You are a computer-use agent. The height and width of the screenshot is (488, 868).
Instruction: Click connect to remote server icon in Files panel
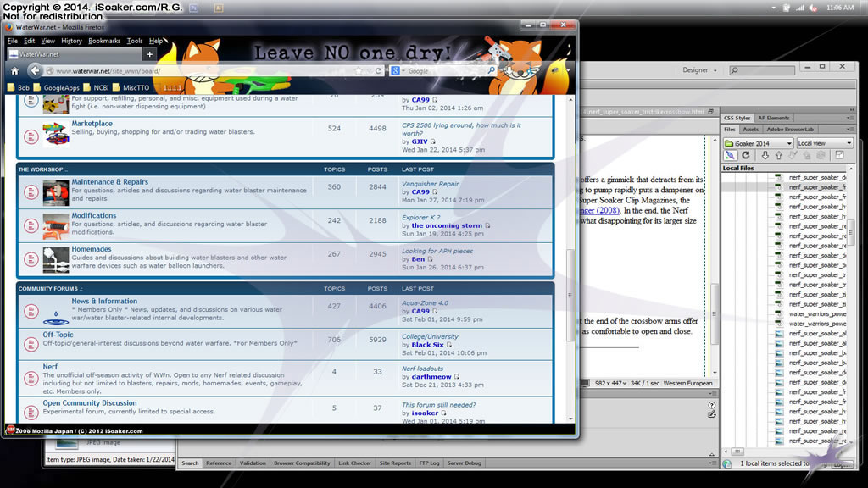730,156
